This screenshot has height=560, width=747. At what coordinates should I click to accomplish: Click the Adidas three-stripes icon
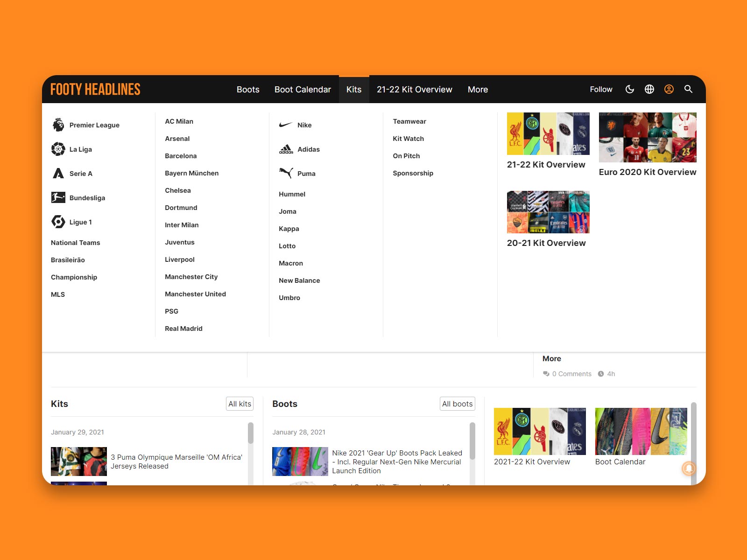[x=286, y=149]
